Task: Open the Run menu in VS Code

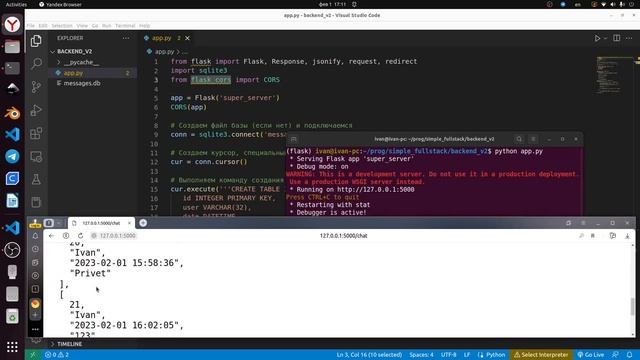Action: (x=107, y=25)
